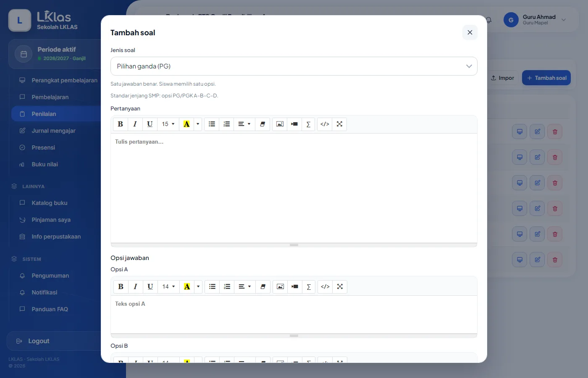The width and height of the screenshot is (588, 378).
Task: Insert picture in the Opsi A editor
Action: tap(280, 286)
